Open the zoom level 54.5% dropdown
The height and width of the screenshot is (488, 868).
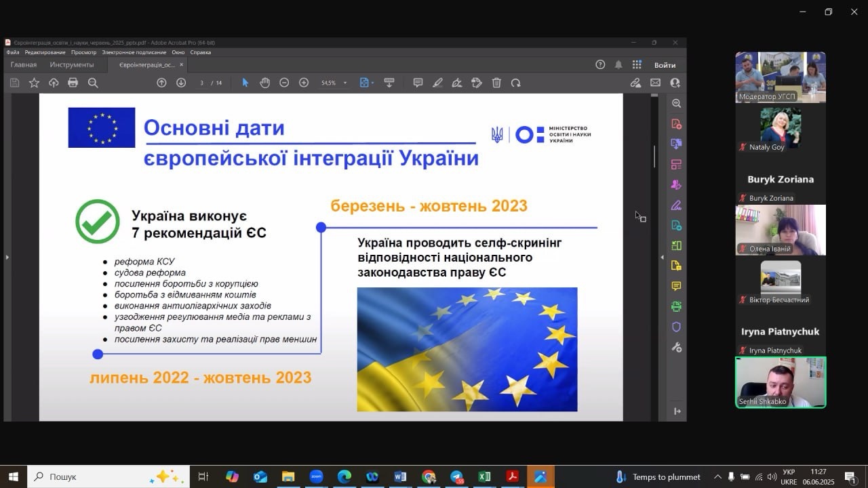[x=345, y=83]
